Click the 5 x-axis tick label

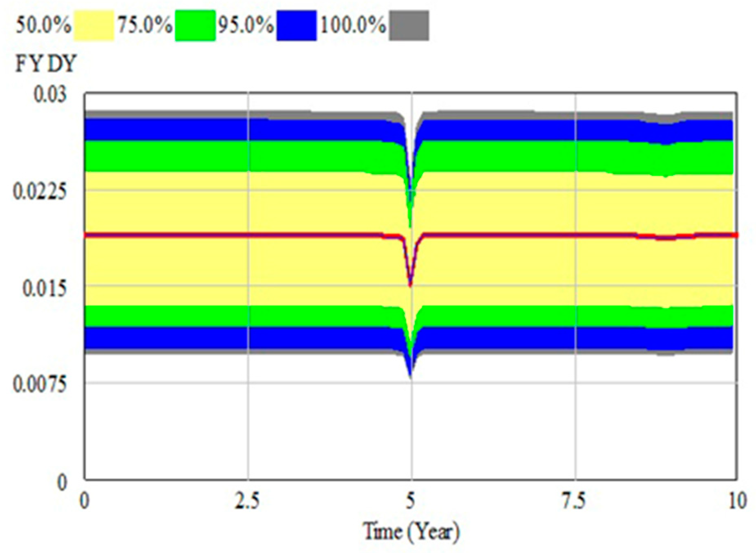pos(411,501)
